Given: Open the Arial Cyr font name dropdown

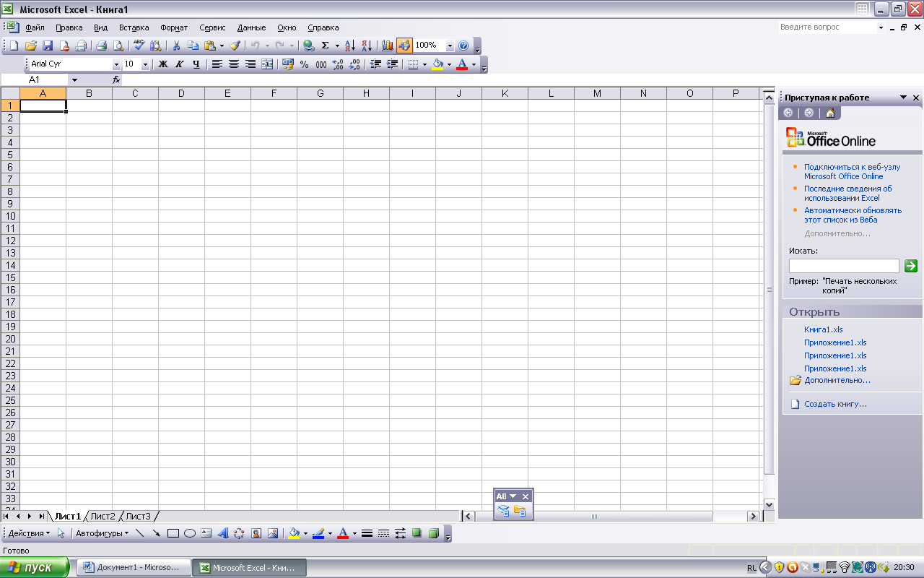Looking at the screenshot, I should [x=116, y=64].
